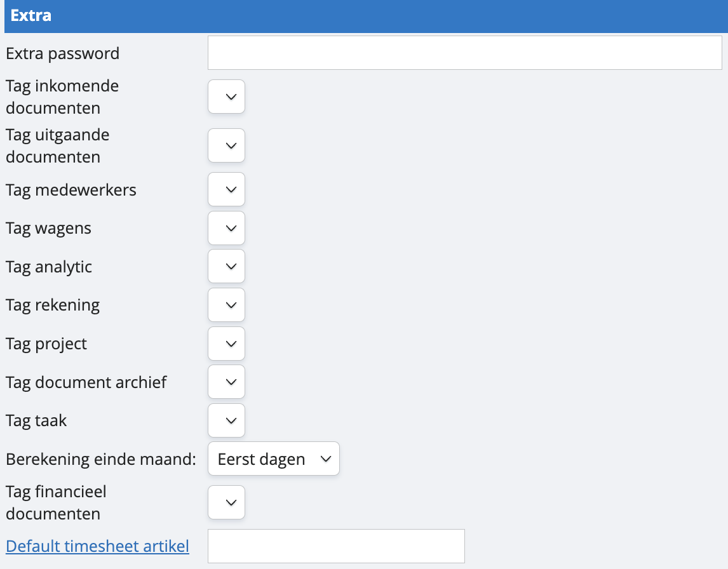Open the Tag taak dropdown
Screen dimensions: 728x569
pyautogui.click(x=227, y=420)
